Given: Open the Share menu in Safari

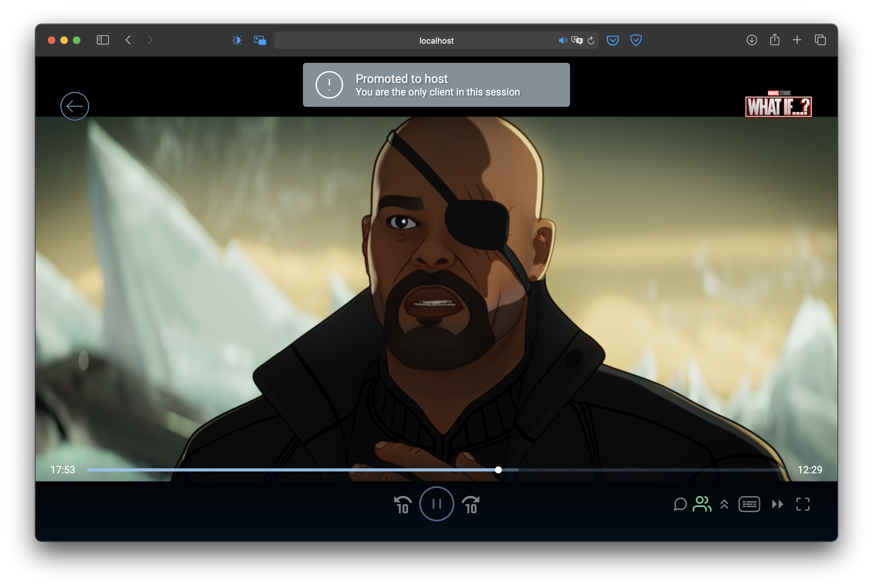Looking at the screenshot, I should (x=775, y=40).
